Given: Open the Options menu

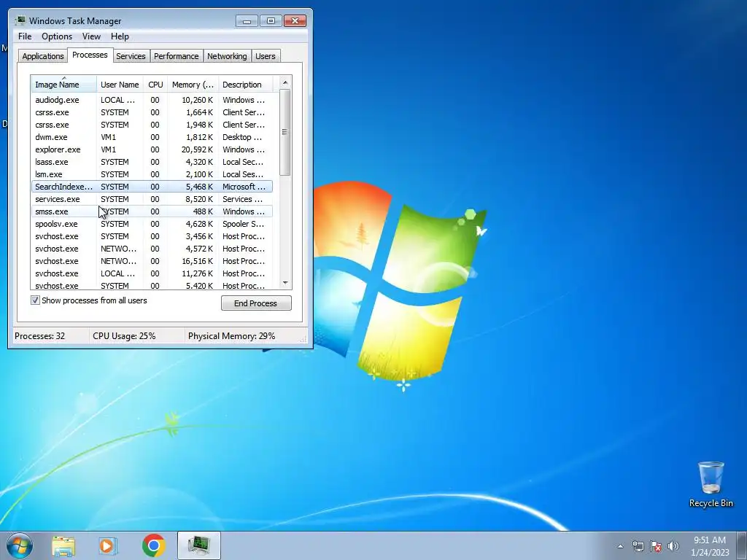Looking at the screenshot, I should (57, 36).
